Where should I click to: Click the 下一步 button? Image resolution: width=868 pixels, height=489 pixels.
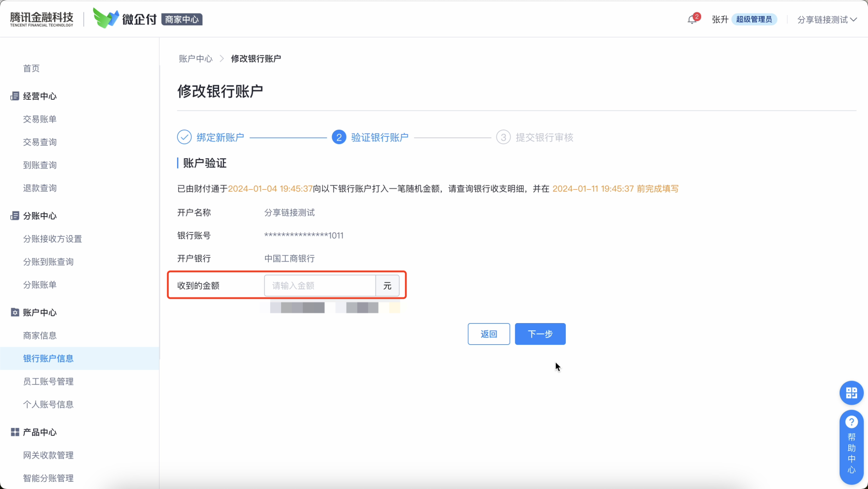540,334
